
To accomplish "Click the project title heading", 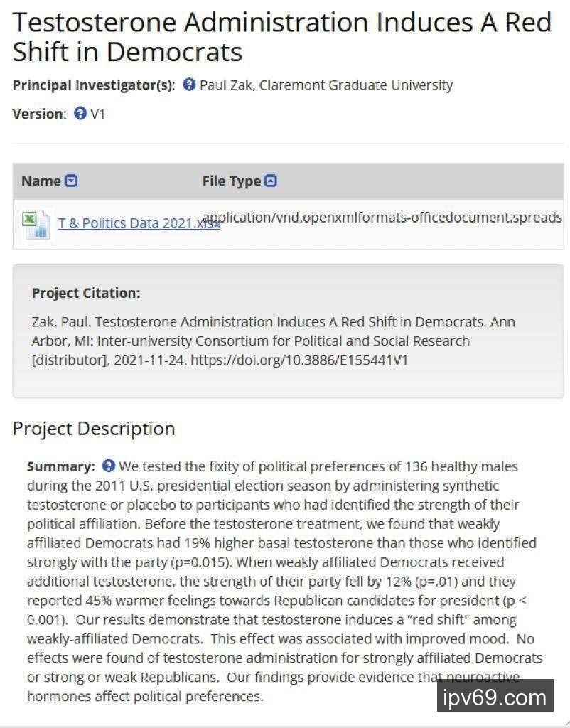I will pyautogui.click(x=282, y=37).
